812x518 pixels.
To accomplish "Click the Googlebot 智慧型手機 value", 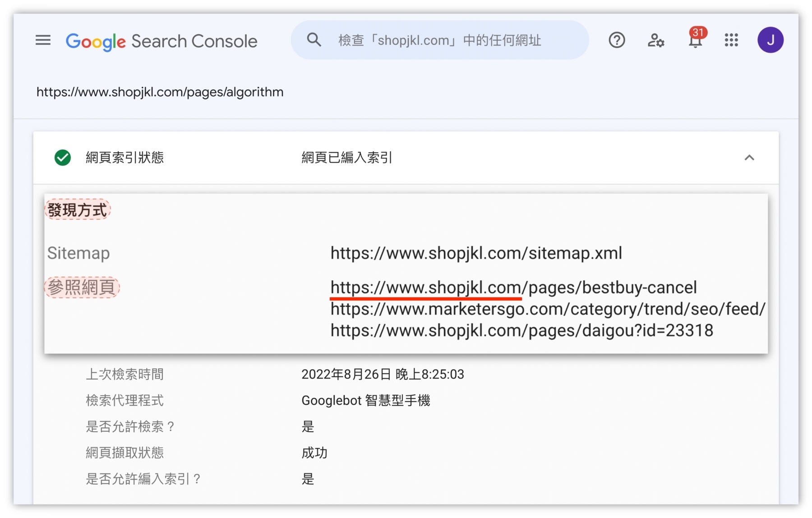I will (x=366, y=400).
